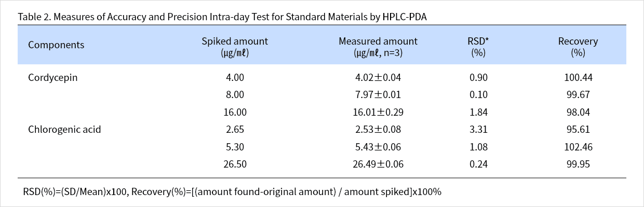Screen dimensions: 644x207
Task: Click the 26.50 spiked amount cell
Action: [235, 164]
